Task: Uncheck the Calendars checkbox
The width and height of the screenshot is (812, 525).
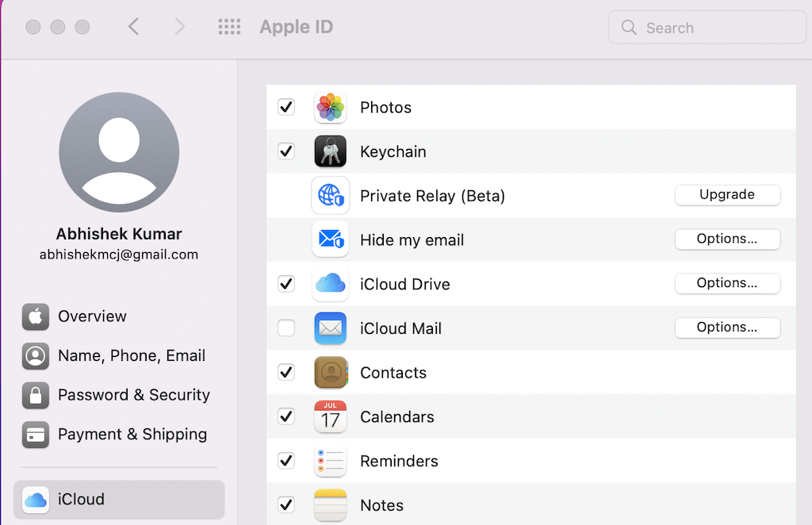Action: pyautogui.click(x=285, y=416)
